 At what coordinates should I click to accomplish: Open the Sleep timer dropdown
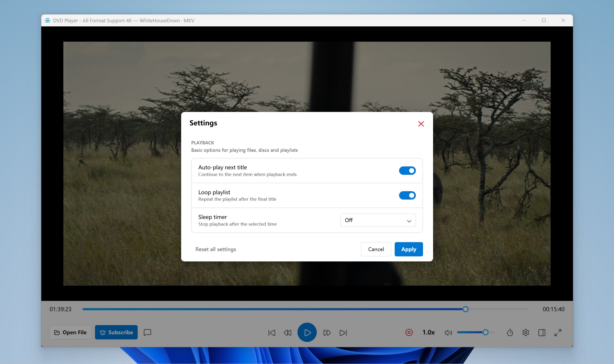pyautogui.click(x=378, y=220)
